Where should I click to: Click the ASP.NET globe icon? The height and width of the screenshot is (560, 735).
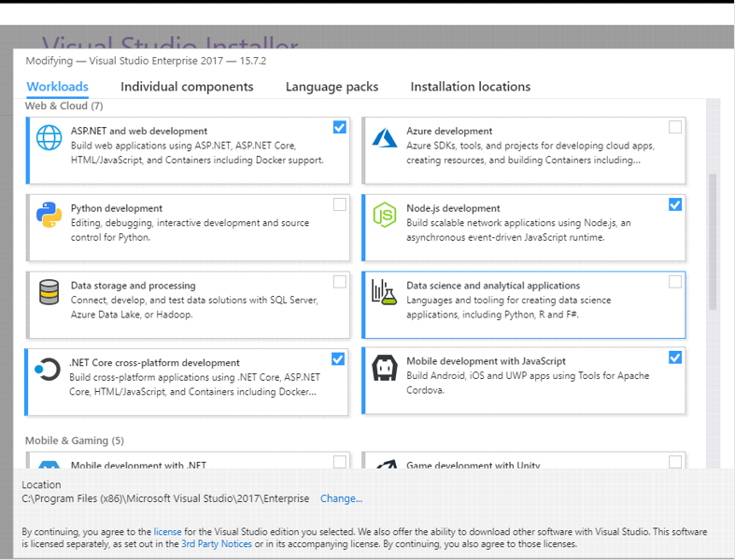pyautogui.click(x=49, y=138)
